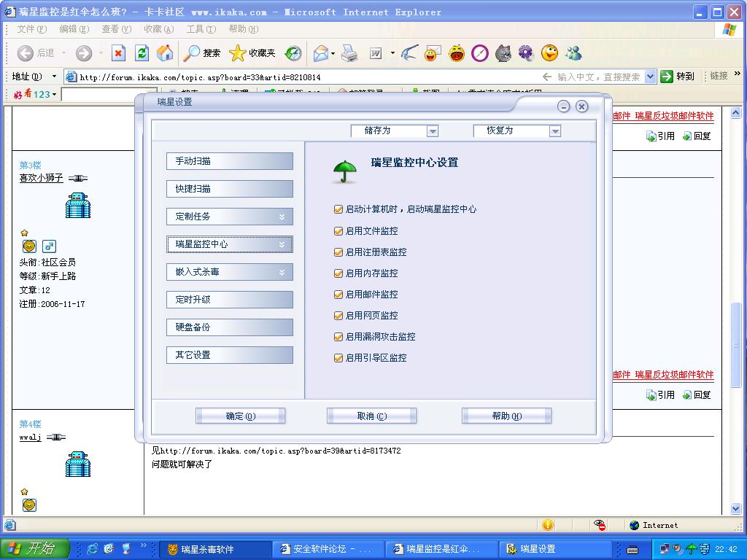Open Favorites star icon in toolbar
747x560 pixels.
tap(237, 52)
